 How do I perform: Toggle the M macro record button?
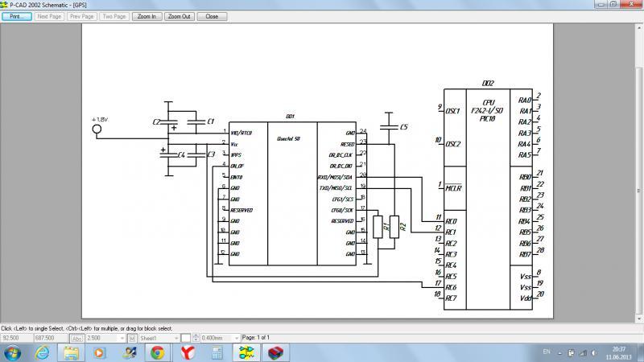click(x=132, y=338)
